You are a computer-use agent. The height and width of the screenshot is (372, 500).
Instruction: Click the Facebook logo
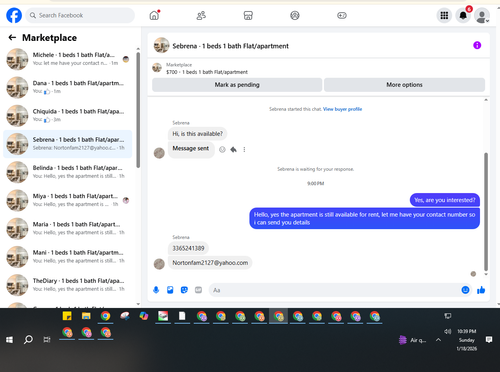click(14, 15)
